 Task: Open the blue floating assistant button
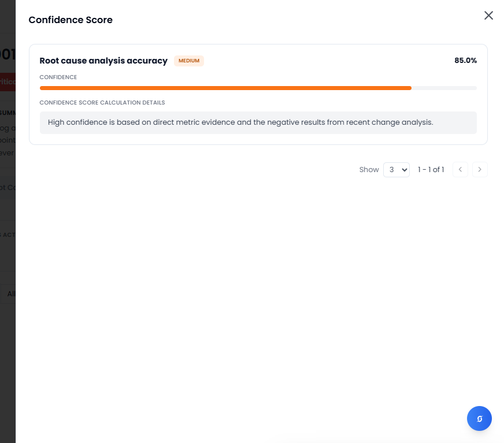[479, 418]
